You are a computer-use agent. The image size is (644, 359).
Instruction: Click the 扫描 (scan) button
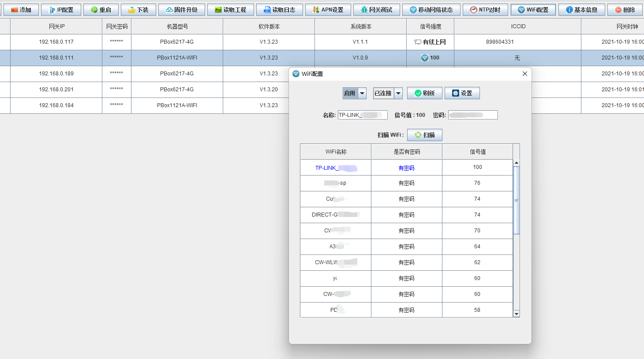(425, 135)
